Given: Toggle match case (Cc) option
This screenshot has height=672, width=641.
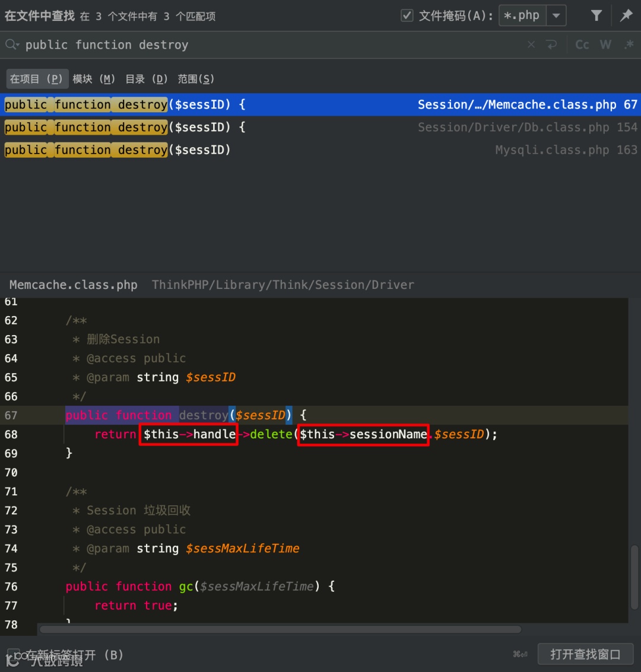Looking at the screenshot, I should click(x=582, y=44).
